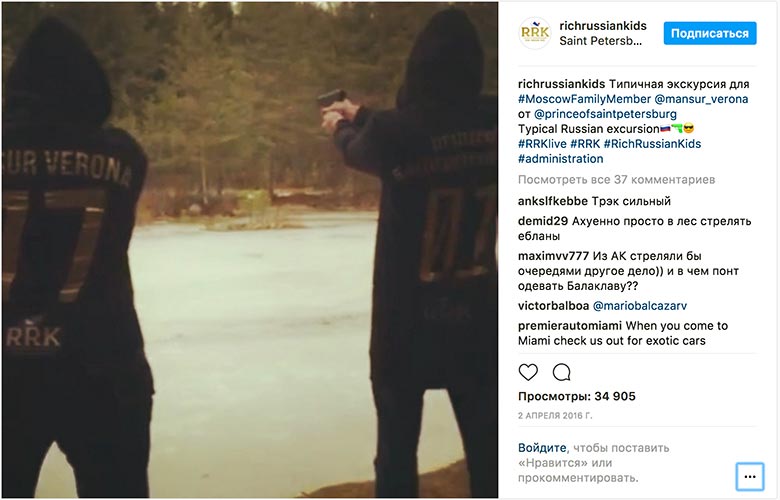Image resolution: width=780 pixels, height=500 pixels.
Task: Open the @mansur_verona mention
Action: [x=701, y=99]
